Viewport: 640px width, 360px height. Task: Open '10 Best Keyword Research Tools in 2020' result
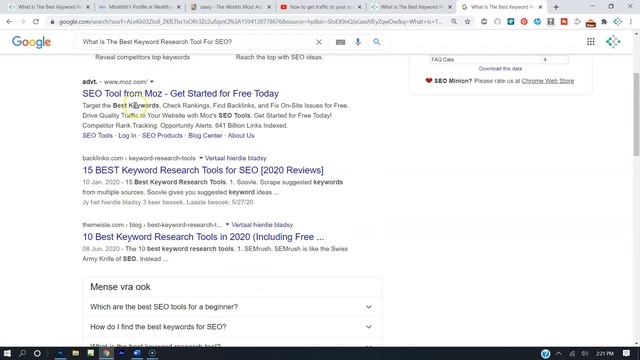coord(203,237)
